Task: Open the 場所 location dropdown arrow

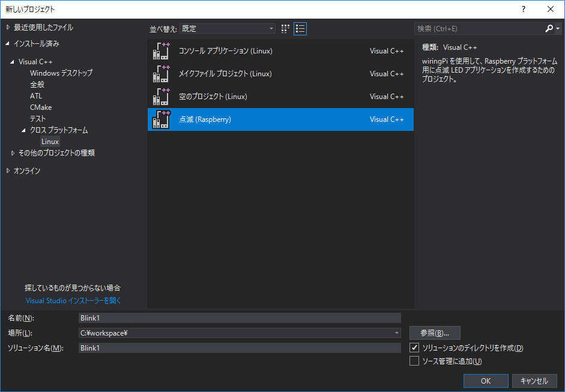Action: point(396,333)
